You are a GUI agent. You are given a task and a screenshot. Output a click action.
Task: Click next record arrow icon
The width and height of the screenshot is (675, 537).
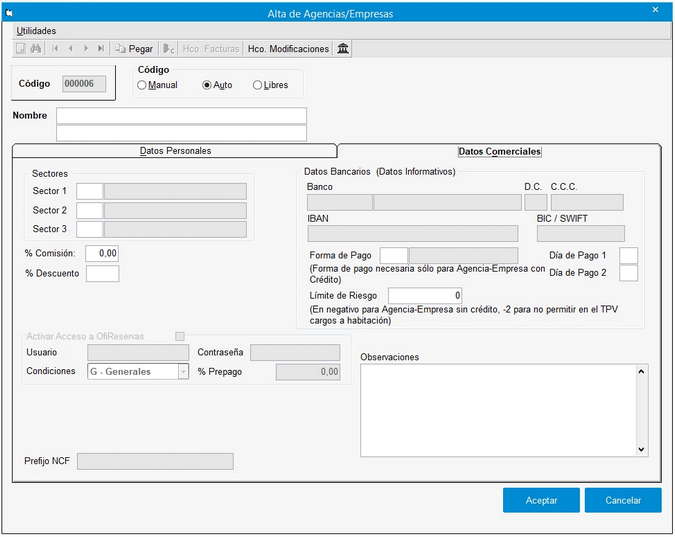85,48
